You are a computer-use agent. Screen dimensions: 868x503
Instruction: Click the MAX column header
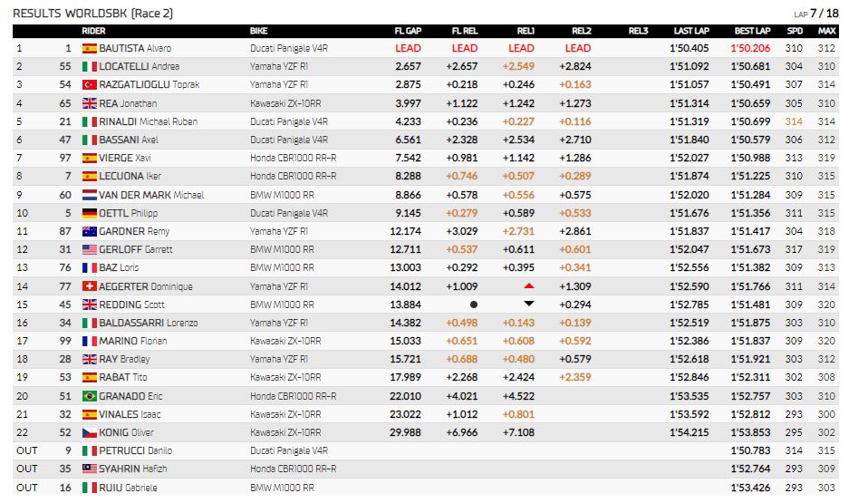point(827,31)
